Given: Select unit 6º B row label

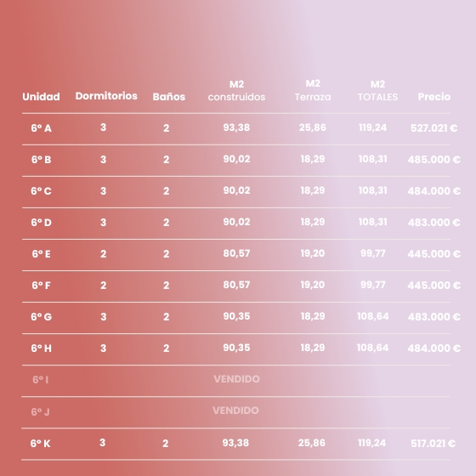Looking at the screenshot, I should point(42,160).
